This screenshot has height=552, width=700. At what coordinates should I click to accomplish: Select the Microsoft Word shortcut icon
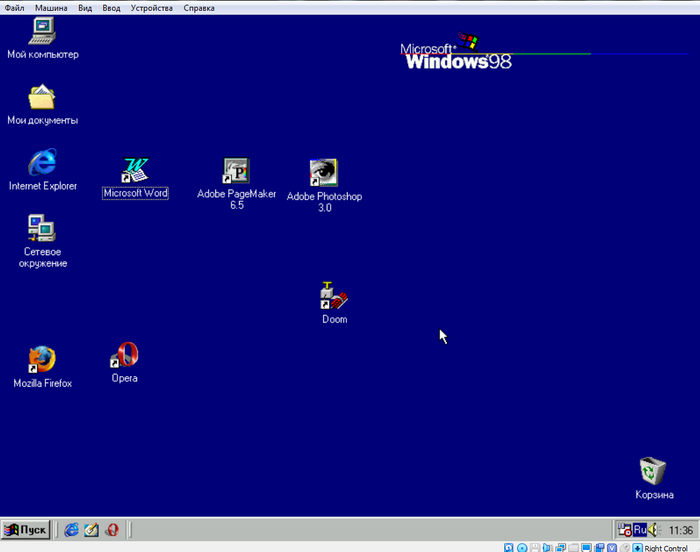[135, 178]
